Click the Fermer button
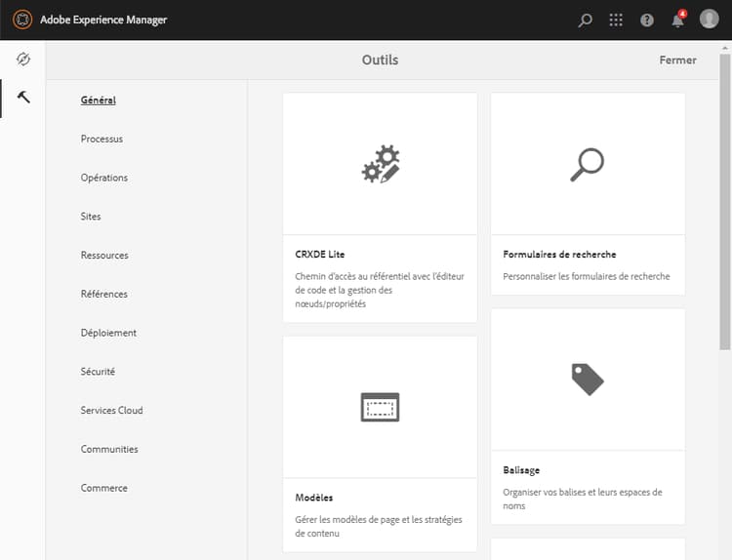Screen dimensions: 732x560 (678, 60)
